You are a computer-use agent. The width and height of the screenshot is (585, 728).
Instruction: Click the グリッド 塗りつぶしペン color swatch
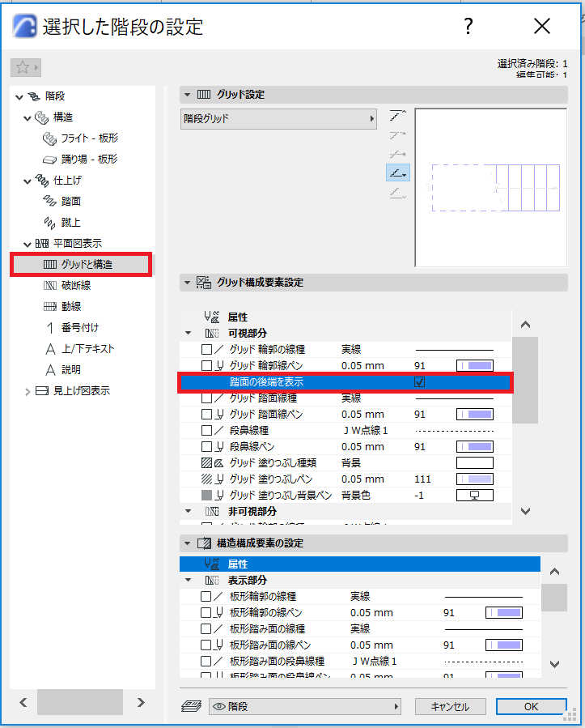475,479
